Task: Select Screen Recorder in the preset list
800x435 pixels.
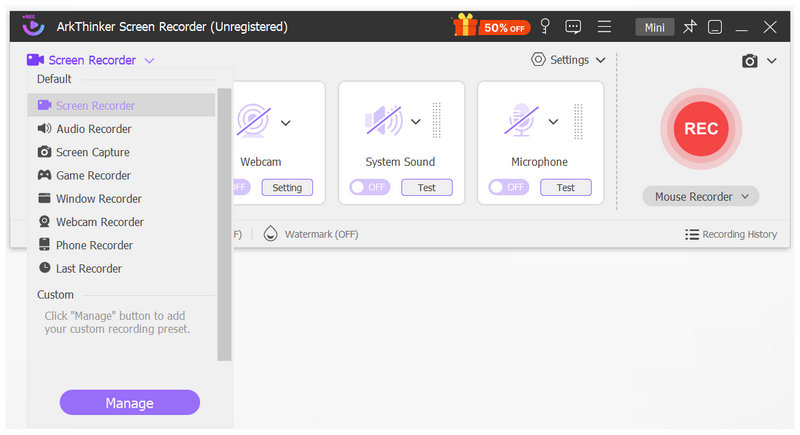Action: [x=121, y=105]
